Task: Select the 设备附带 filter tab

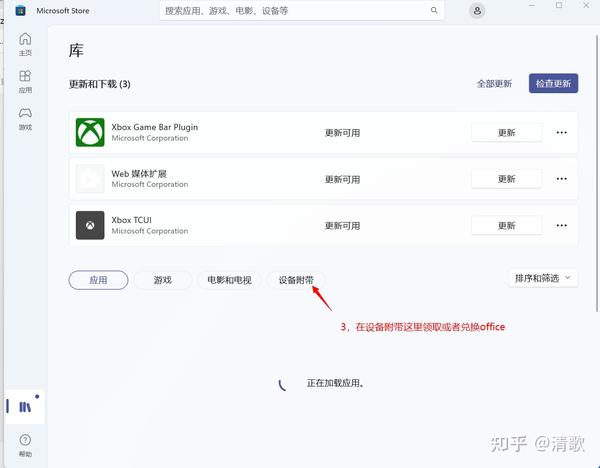Action: click(x=296, y=280)
